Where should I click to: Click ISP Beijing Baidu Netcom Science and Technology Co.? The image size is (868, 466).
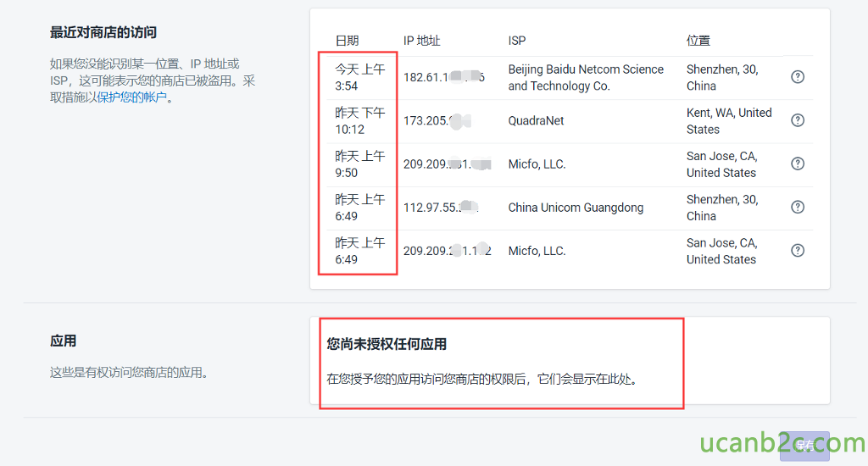tap(586, 77)
